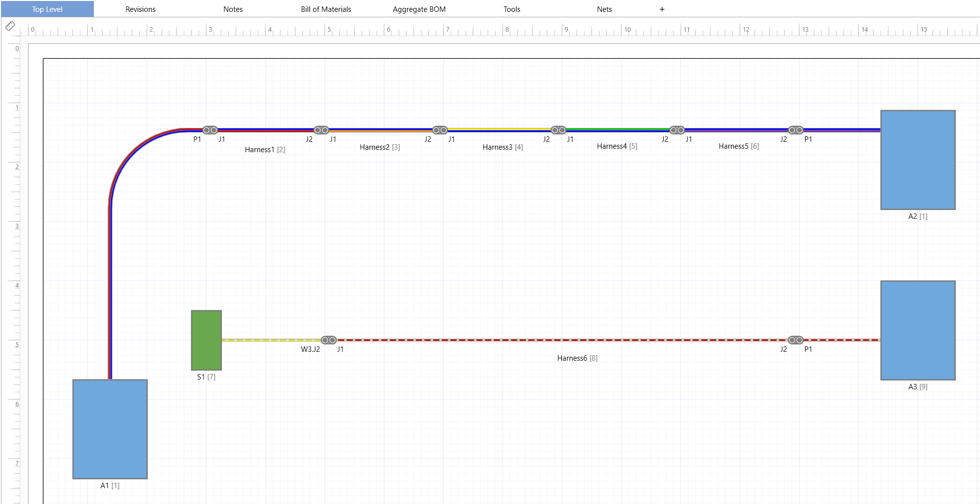Select the W3.J2/J1 connector near S1

(x=329, y=340)
